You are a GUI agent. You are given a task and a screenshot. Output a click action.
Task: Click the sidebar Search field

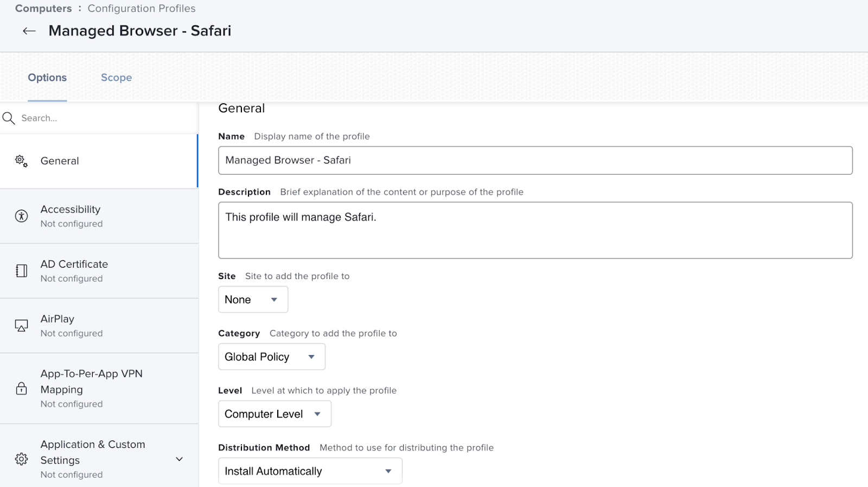pos(103,118)
